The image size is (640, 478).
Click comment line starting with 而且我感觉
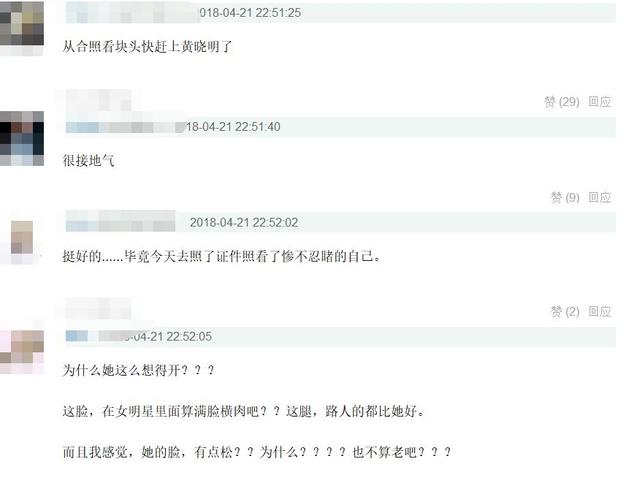tap(257, 452)
